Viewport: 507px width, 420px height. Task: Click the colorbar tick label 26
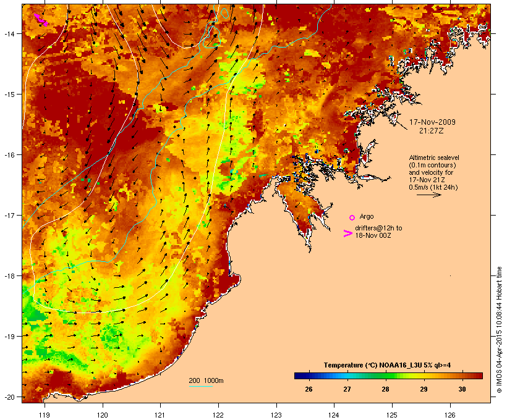pos(309,389)
